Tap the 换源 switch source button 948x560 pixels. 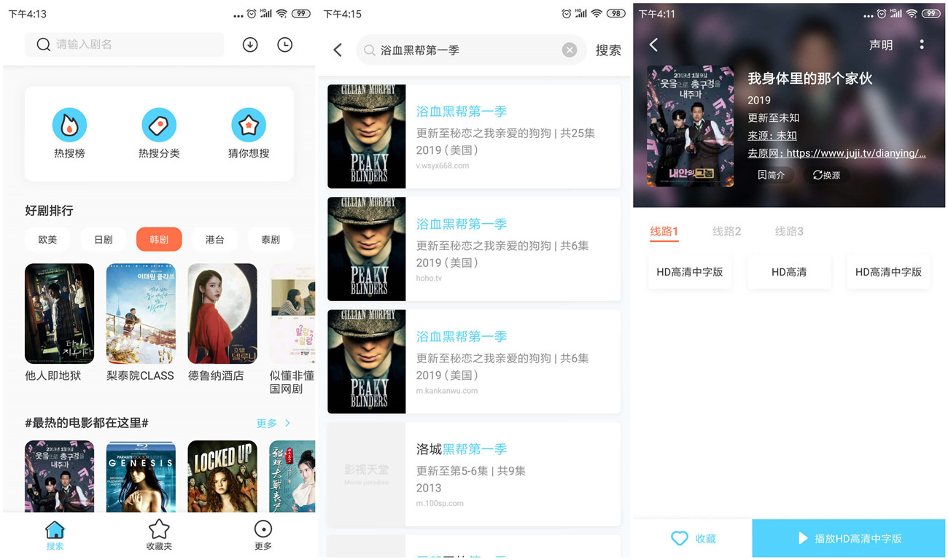[x=827, y=175]
